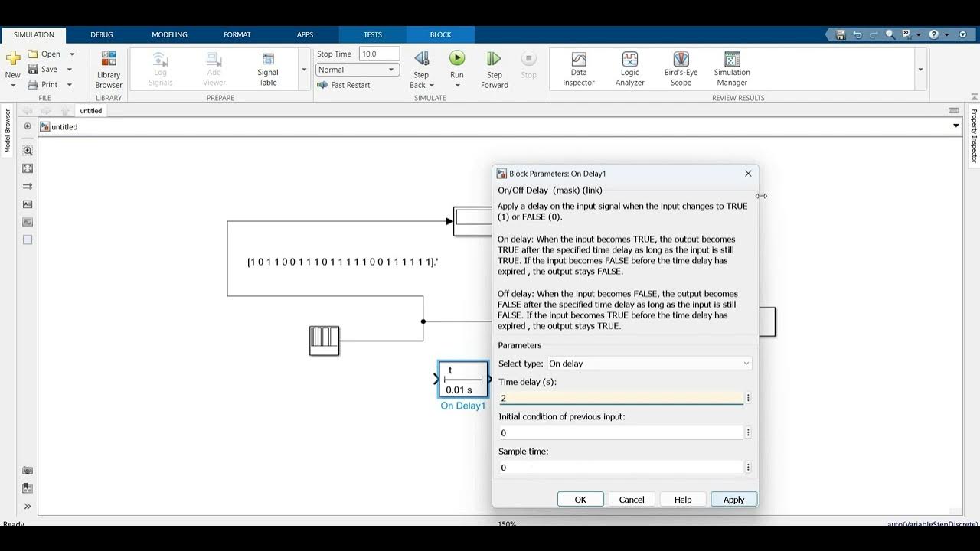Click the Stop simulation icon

pyautogui.click(x=528, y=58)
